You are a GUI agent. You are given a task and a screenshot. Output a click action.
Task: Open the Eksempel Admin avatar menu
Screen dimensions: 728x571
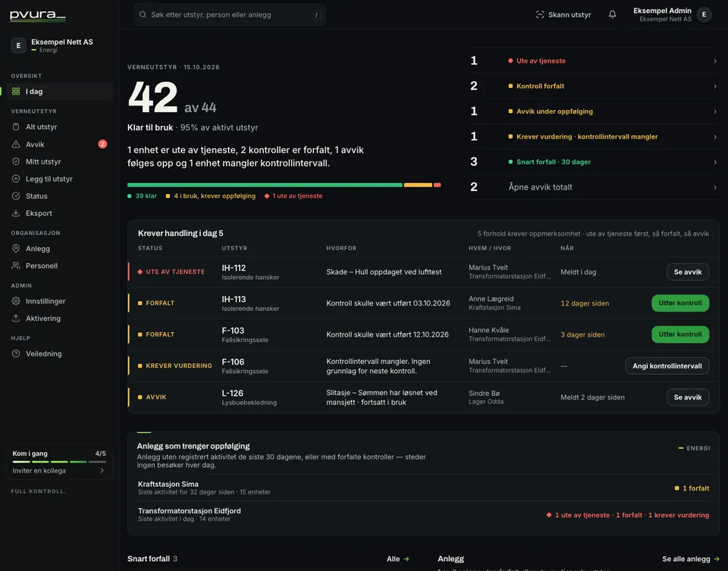pos(704,14)
